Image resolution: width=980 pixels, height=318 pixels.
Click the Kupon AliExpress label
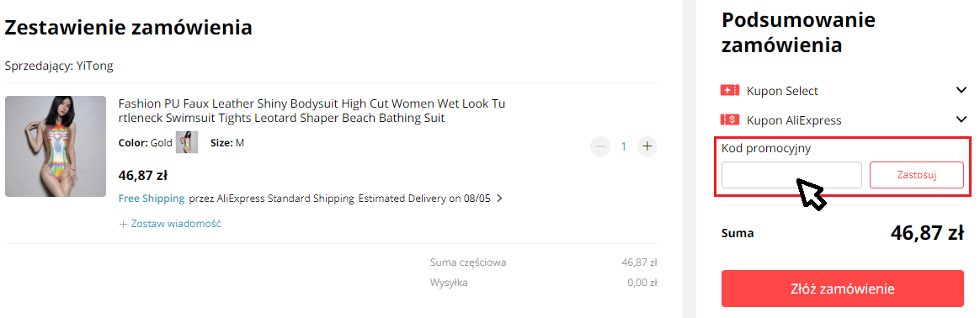[794, 120]
